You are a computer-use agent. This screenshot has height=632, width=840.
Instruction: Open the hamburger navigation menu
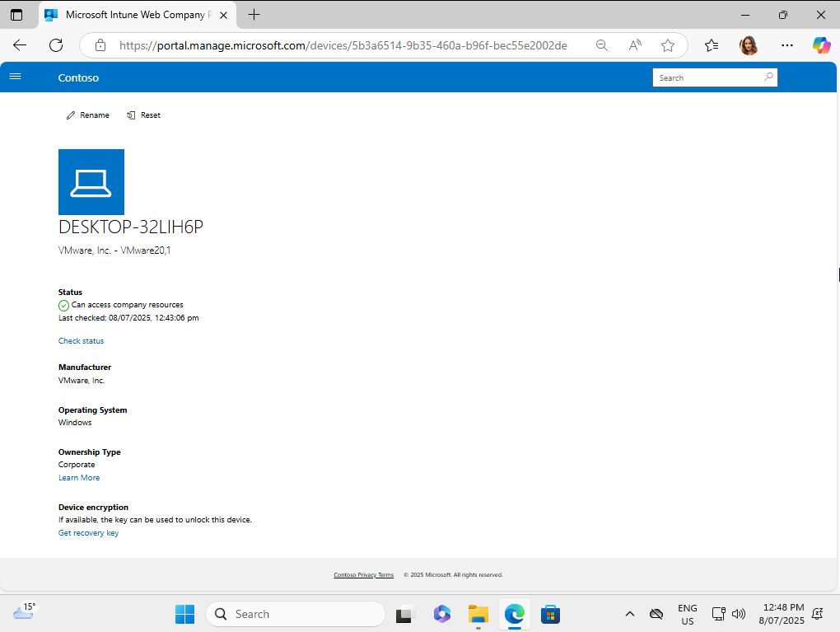pyautogui.click(x=15, y=77)
